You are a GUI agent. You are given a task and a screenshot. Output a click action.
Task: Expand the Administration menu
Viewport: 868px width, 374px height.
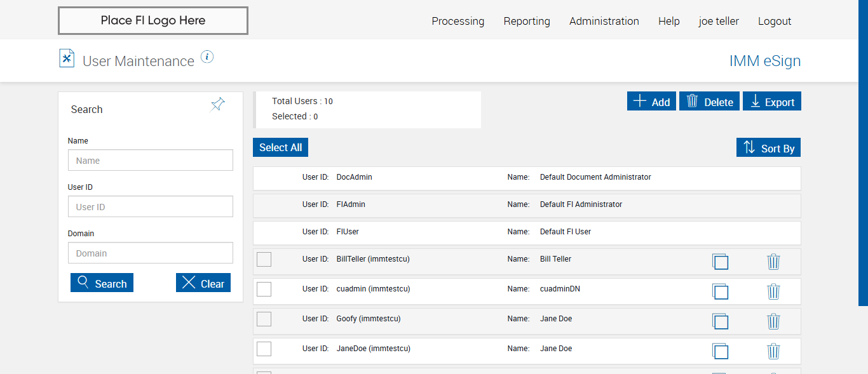[x=604, y=21]
